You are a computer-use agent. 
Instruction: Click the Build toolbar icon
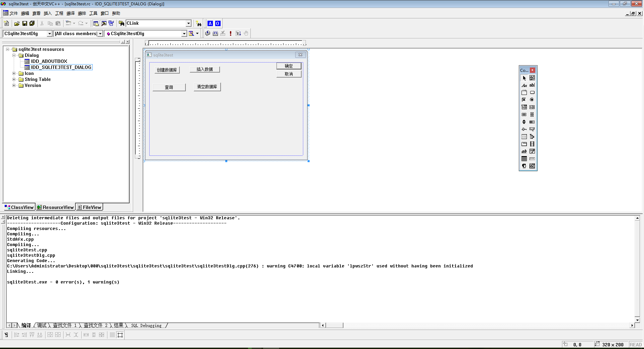tap(215, 33)
